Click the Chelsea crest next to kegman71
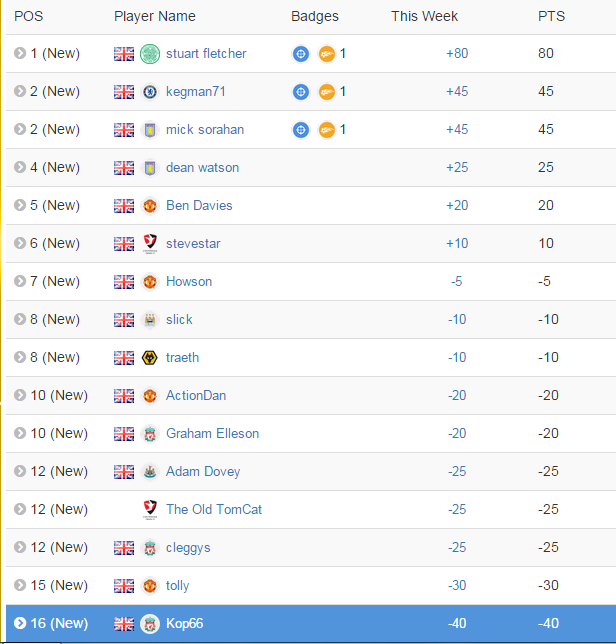The height and width of the screenshot is (644, 616). pos(150,92)
